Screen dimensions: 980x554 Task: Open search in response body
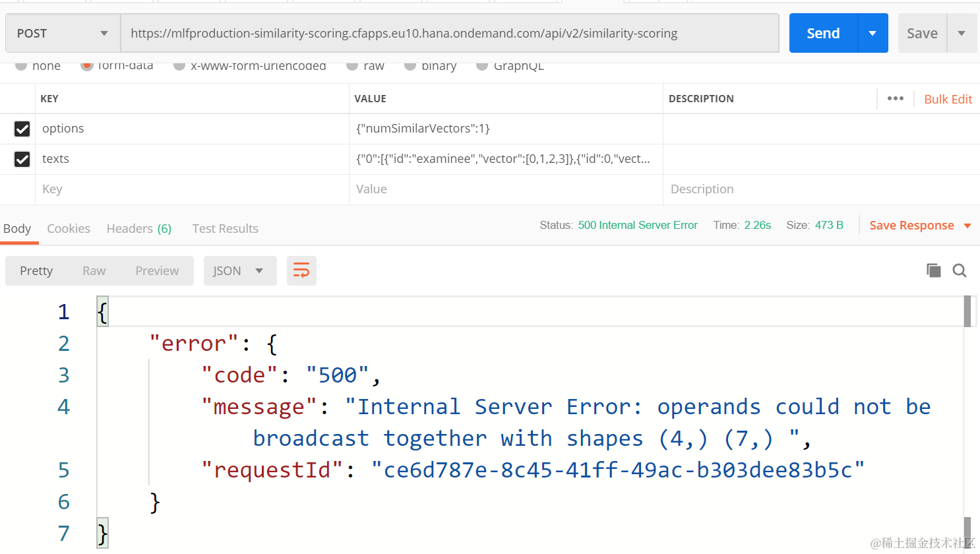[x=960, y=270]
